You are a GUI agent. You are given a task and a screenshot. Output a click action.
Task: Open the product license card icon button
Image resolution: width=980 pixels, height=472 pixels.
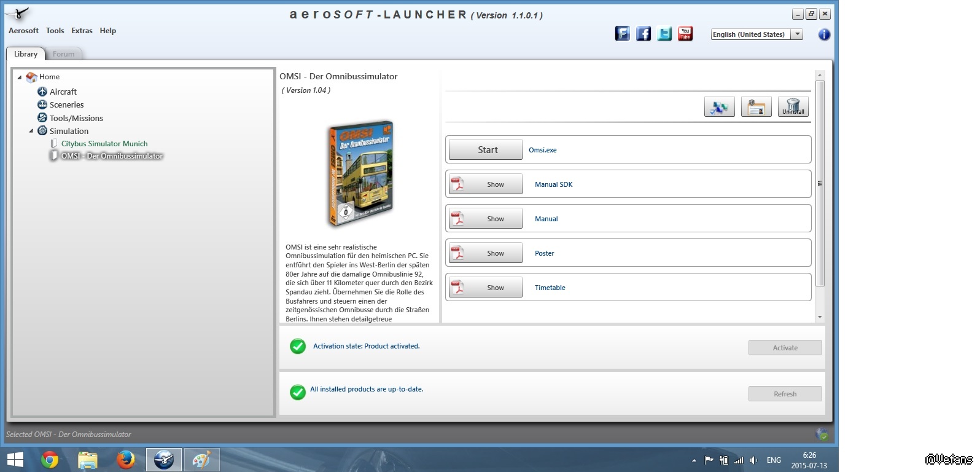tap(756, 107)
